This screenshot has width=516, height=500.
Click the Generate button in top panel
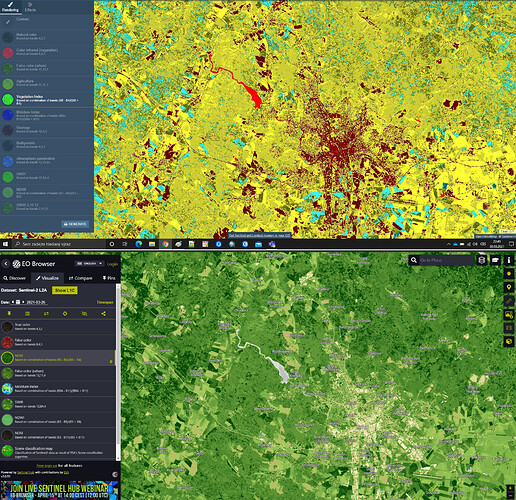coord(75,224)
